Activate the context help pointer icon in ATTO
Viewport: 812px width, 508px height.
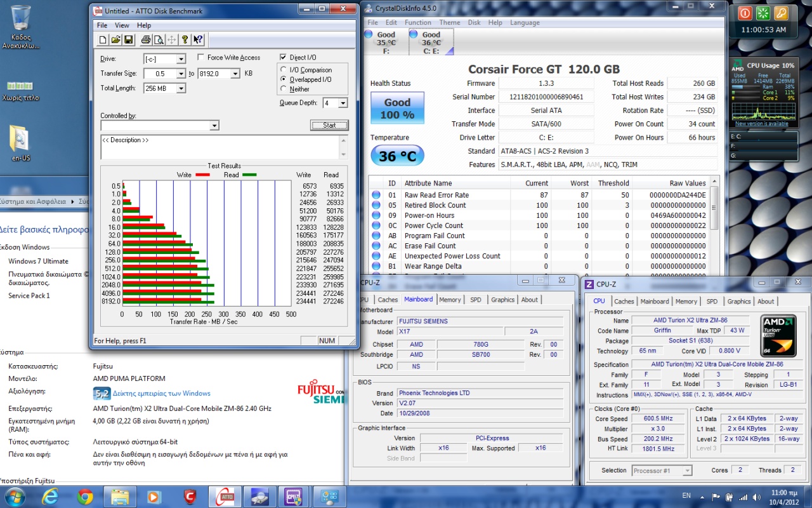[x=198, y=40]
